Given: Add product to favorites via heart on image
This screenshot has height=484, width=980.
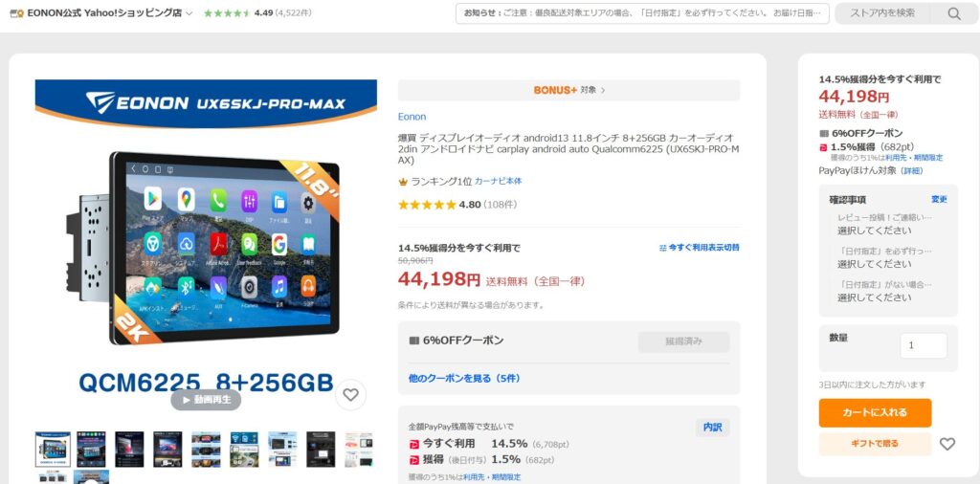Looking at the screenshot, I should 350,395.
